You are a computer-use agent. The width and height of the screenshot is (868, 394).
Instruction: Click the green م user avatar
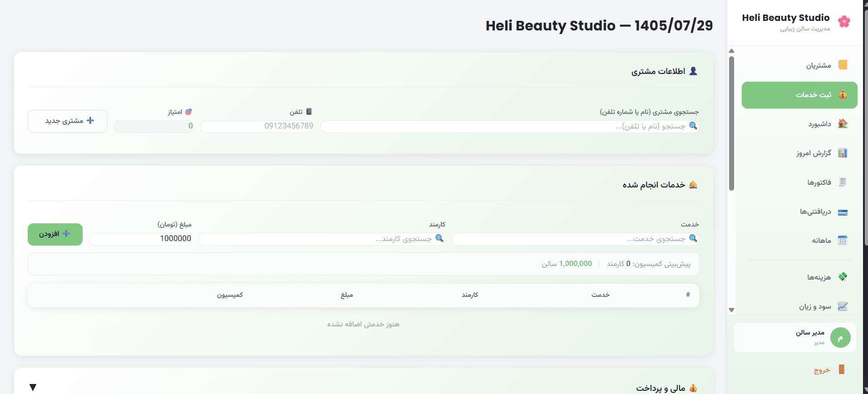pyautogui.click(x=840, y=338)
